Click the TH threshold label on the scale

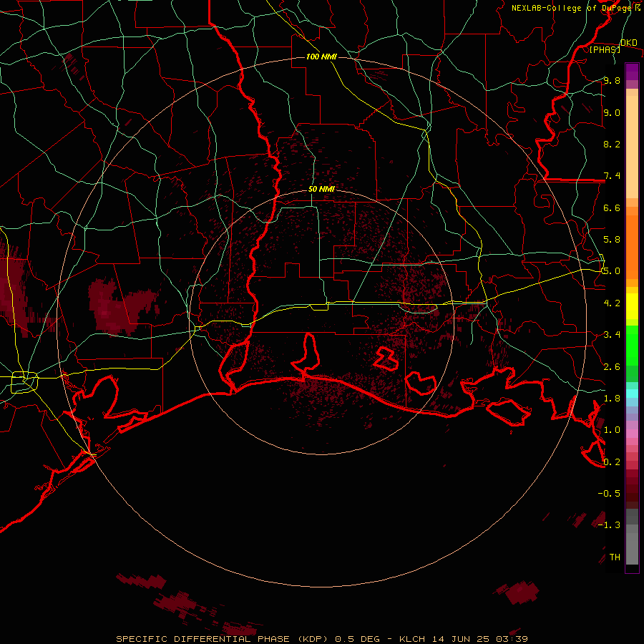coord(615,557)
